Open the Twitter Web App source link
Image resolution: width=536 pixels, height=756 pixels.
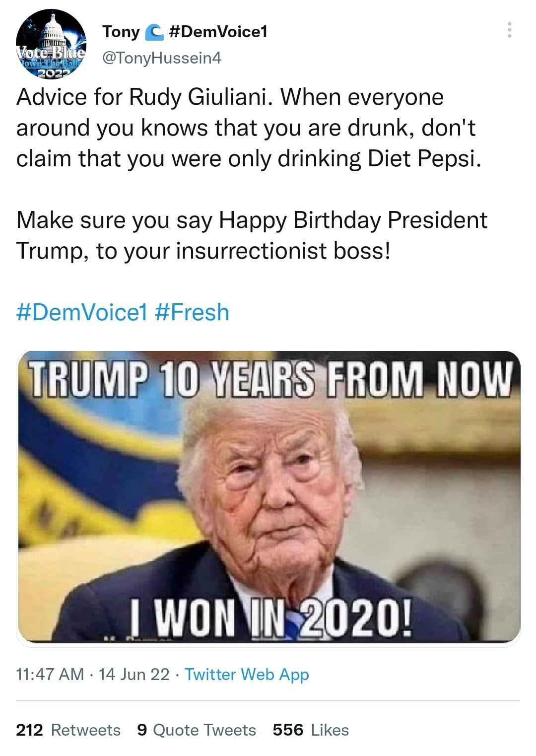point(247,674)
